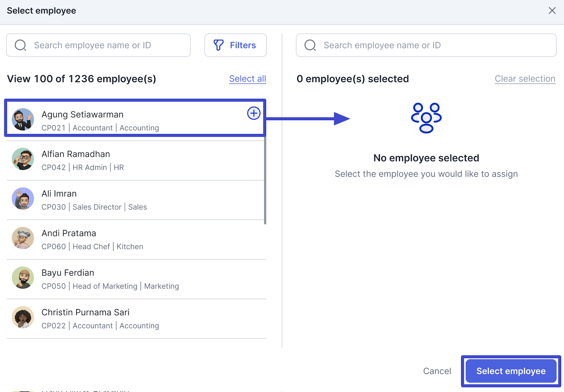Follow the Select all link
Screen dimensions: 564x392
pyautogui.click(x=247, y=79)
